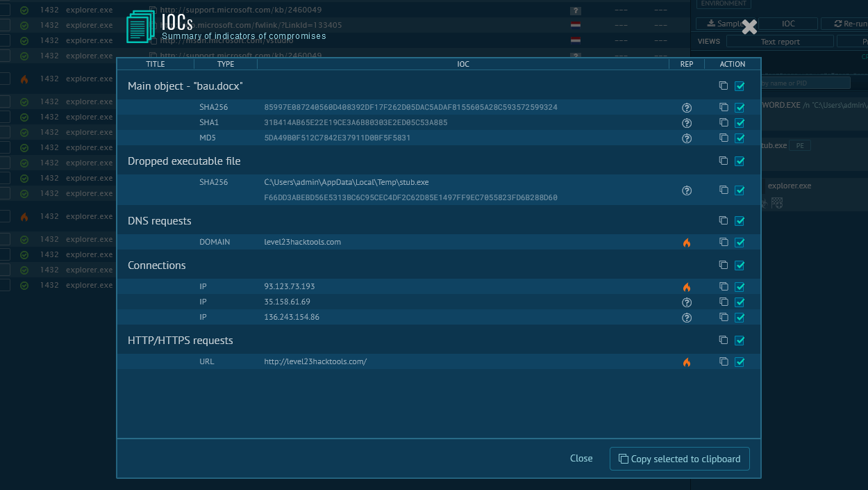This screenshot has height=490, width=868.
Task: Select the Connections section heading
Action: (157, 266)
